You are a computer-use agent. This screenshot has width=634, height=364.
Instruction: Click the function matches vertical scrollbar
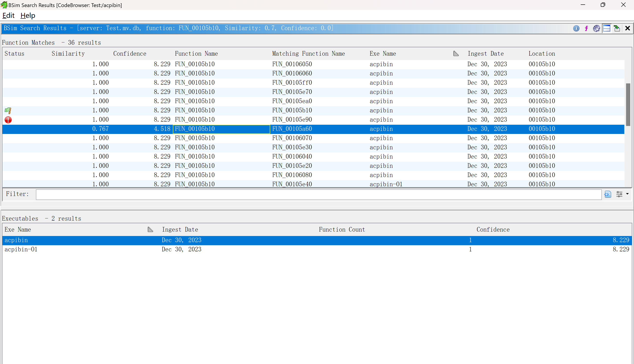628,105
